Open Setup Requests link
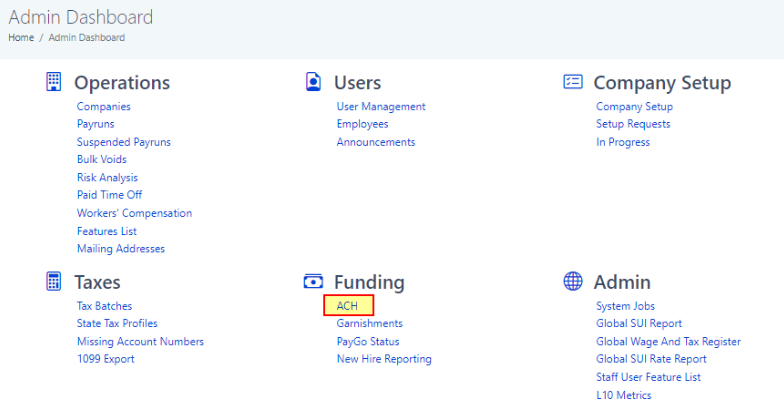Viewport: 784px width, 419px height. click(633, 124)
